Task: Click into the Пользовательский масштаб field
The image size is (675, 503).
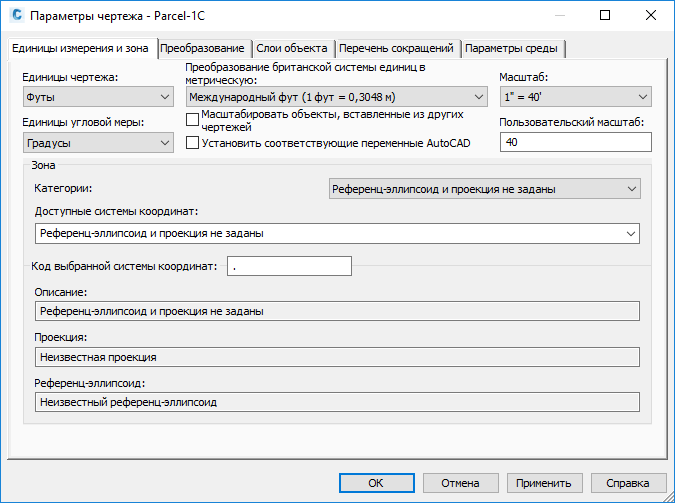Action: pyautogui.click(x=576, y=142)
